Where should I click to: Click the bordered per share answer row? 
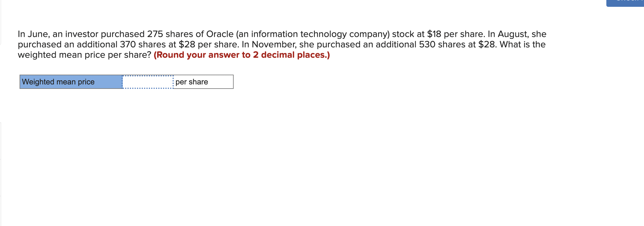point(203,82)
